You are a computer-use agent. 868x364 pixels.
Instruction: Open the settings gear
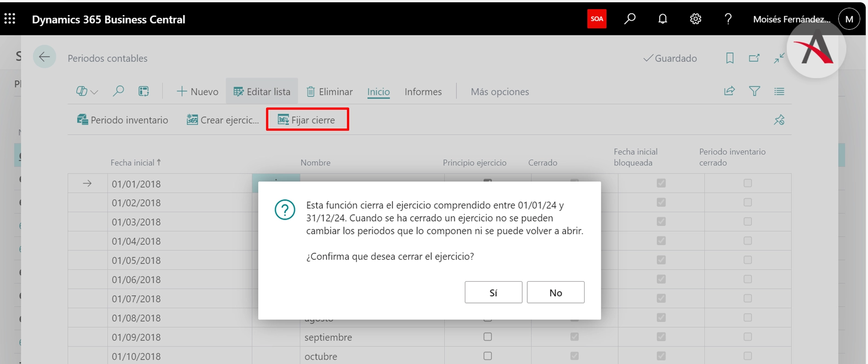695,19
